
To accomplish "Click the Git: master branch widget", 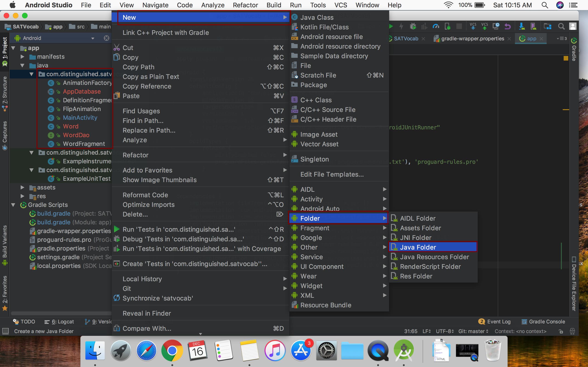I will coord(473,331).
